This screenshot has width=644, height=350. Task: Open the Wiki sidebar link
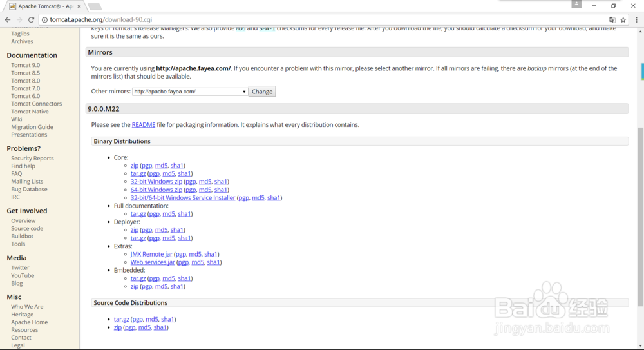tap(17, 119)
